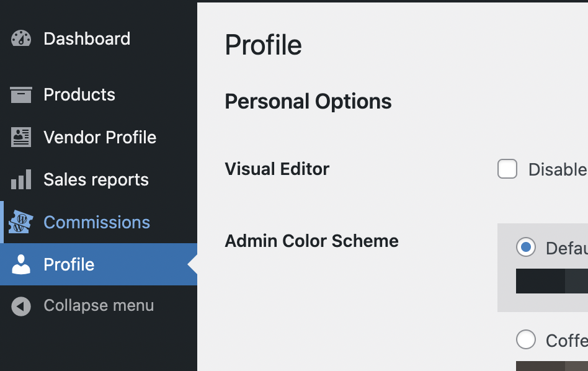The height and width of the screenshot is (371, 588).
Task: Click the Dashboard gauge icon
Action: point(21,38)
